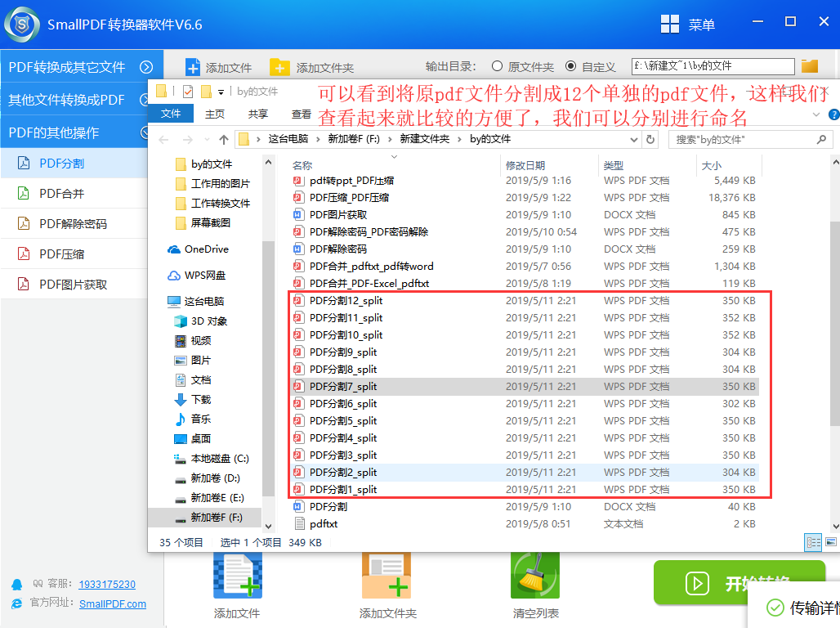Sort by 大小 column header
Viewport: 840px width, 628px height.
729,165
